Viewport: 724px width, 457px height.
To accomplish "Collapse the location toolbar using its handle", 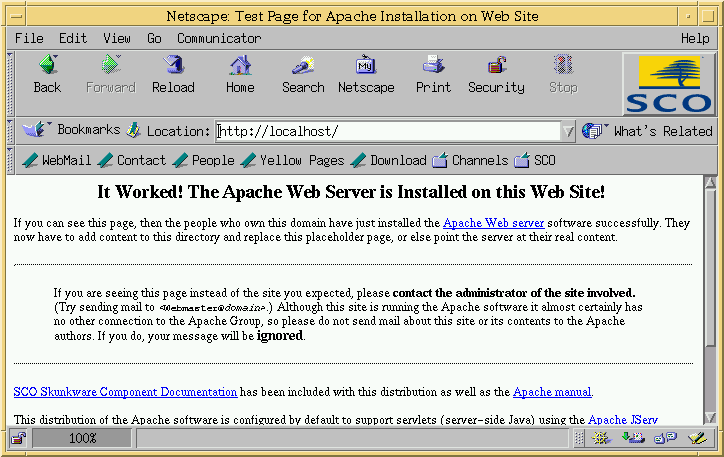I will (x=11, y=132).
